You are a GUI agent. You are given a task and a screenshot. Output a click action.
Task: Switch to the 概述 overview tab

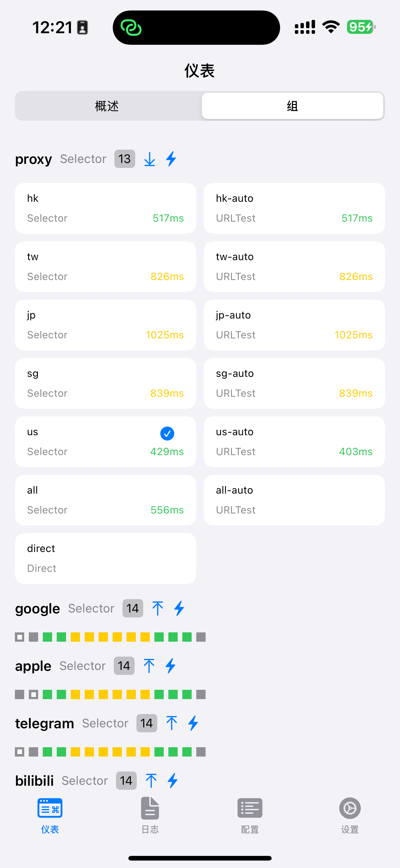click(107, 106)
